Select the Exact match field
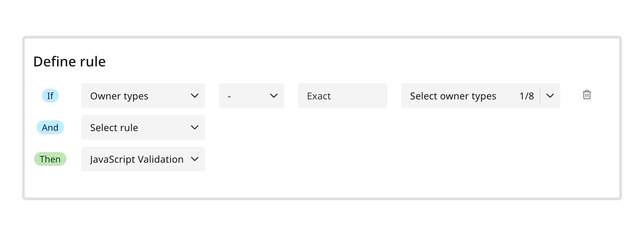 (x=342, y=95)
